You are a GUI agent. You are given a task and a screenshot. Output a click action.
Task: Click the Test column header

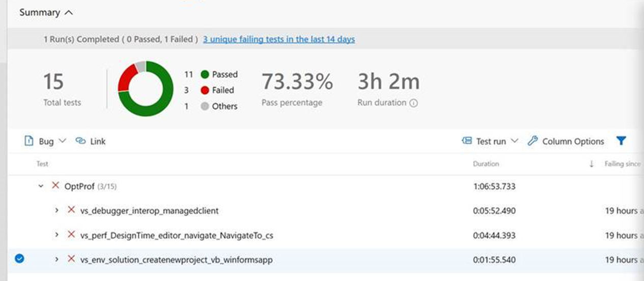click(x=42, y=164)
